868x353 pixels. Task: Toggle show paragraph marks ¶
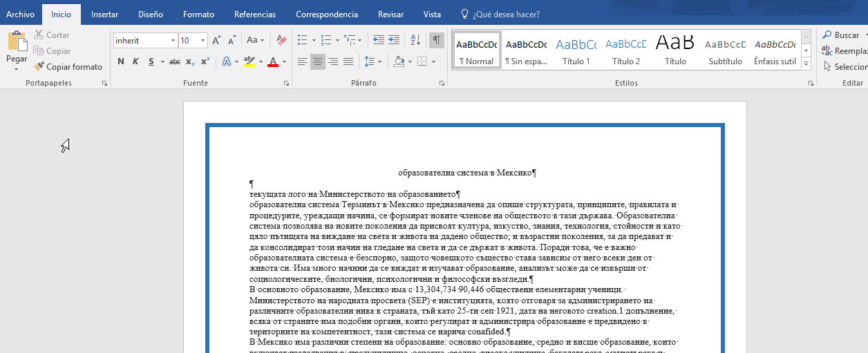pos(437,40)
